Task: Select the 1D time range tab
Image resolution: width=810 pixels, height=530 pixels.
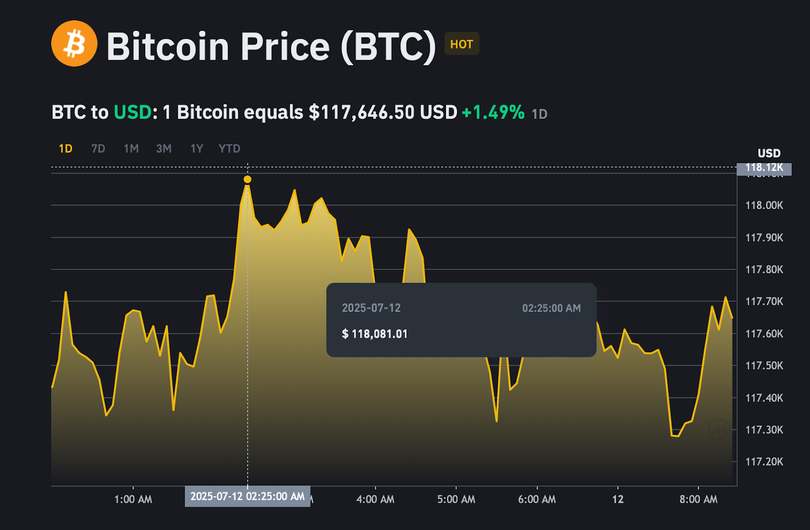Action: click(66, 149)
